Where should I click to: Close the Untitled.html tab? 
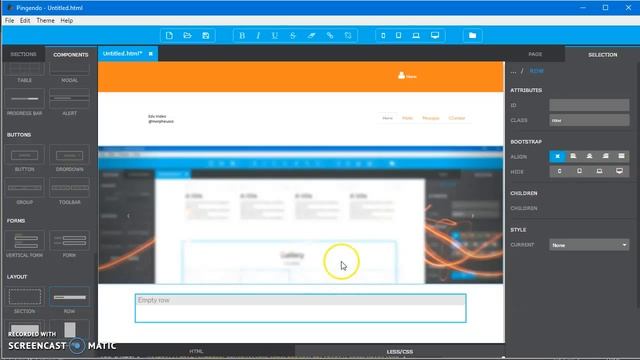(151, 54)
